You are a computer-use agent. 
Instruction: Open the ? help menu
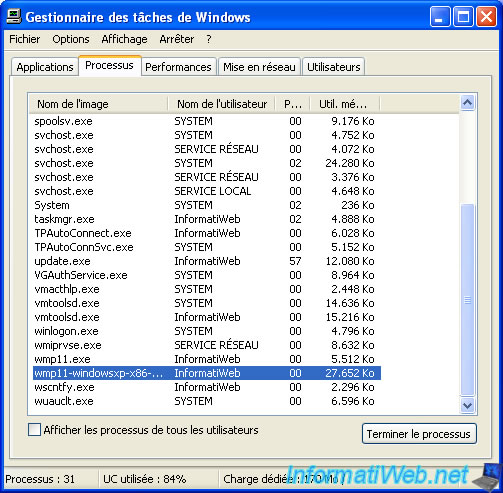(x=209, y=39)
